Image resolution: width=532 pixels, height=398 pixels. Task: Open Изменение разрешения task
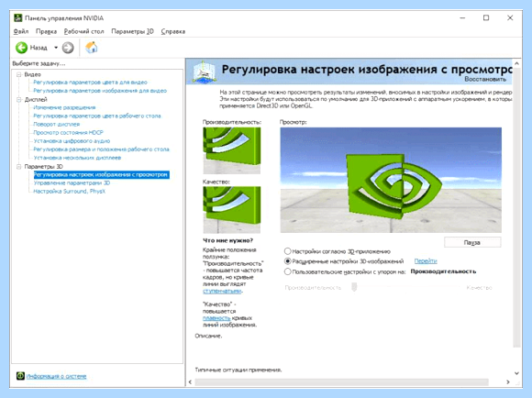tap(64, 107)
